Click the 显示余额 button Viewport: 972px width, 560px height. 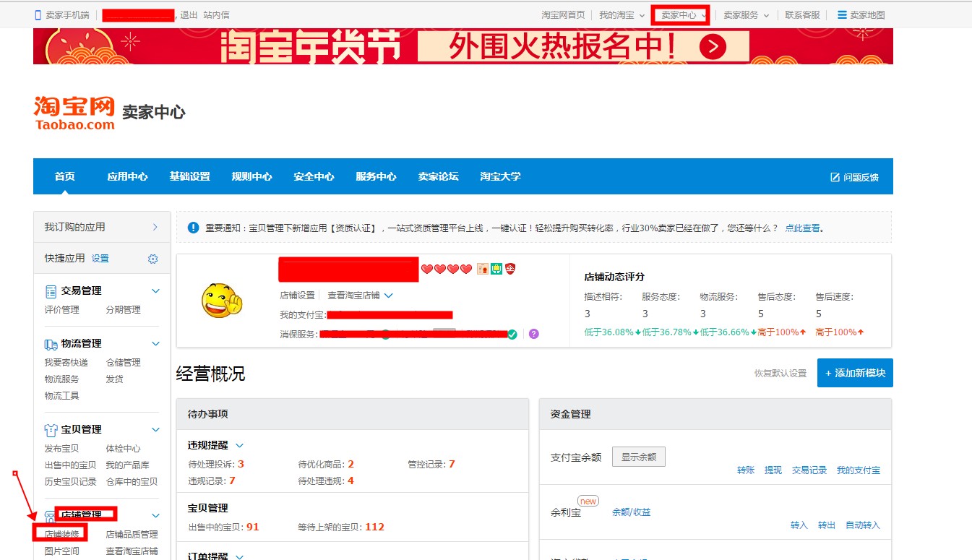(x=638, y=456)
